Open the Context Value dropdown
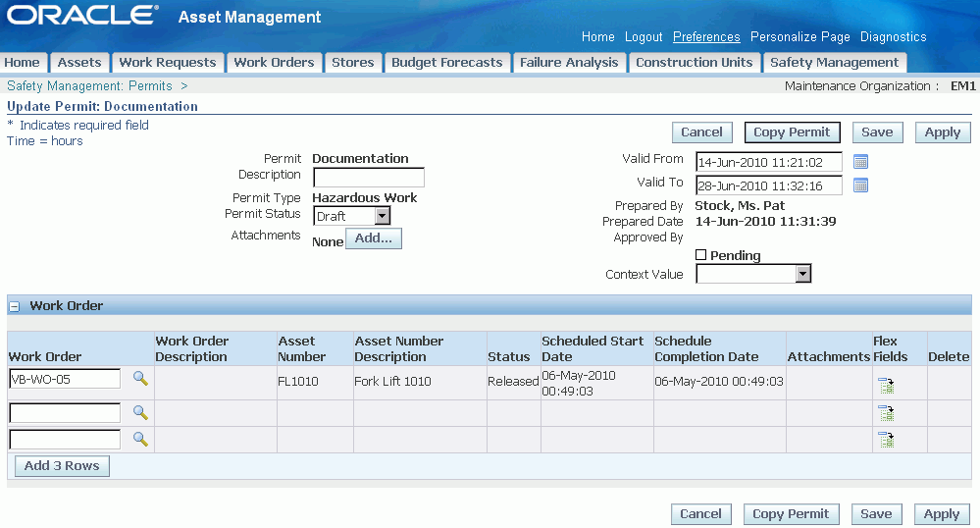This screenshot has width=980, height=528. (x=753, y=274)
